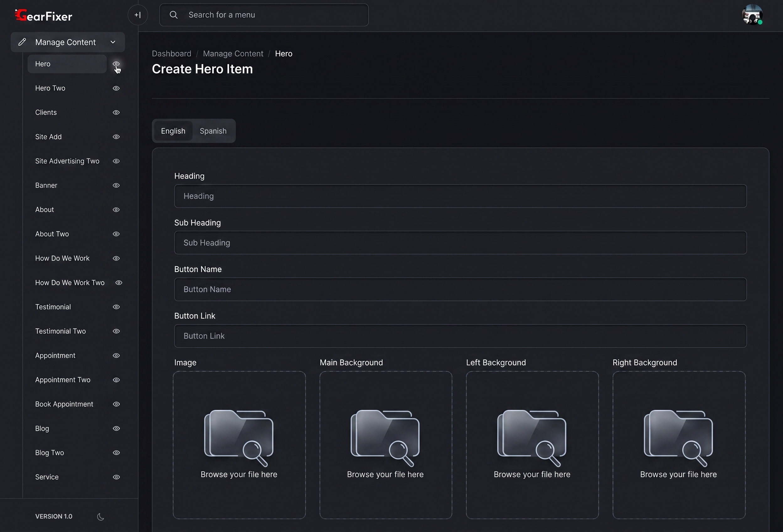Toggle visibility for Banner
This screenshot has height=532, width=783.
pyautogui.click(x=116, y=185)
